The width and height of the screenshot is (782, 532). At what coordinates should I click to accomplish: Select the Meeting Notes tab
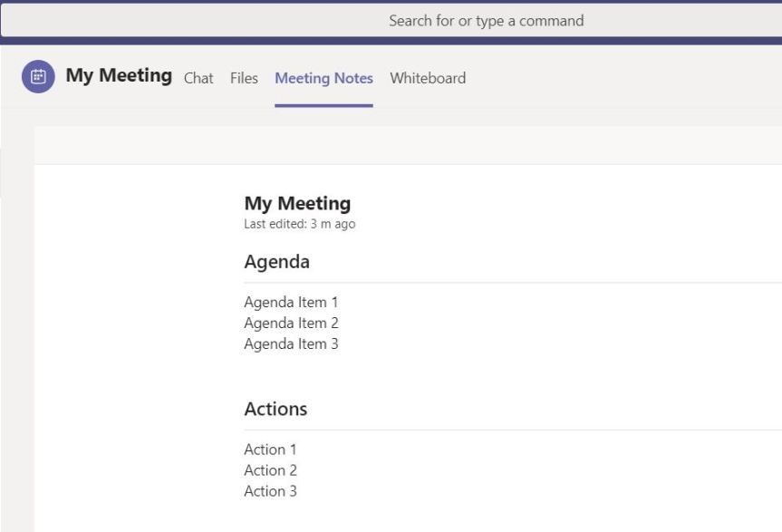pyautogui.click(x=323, y=78)
